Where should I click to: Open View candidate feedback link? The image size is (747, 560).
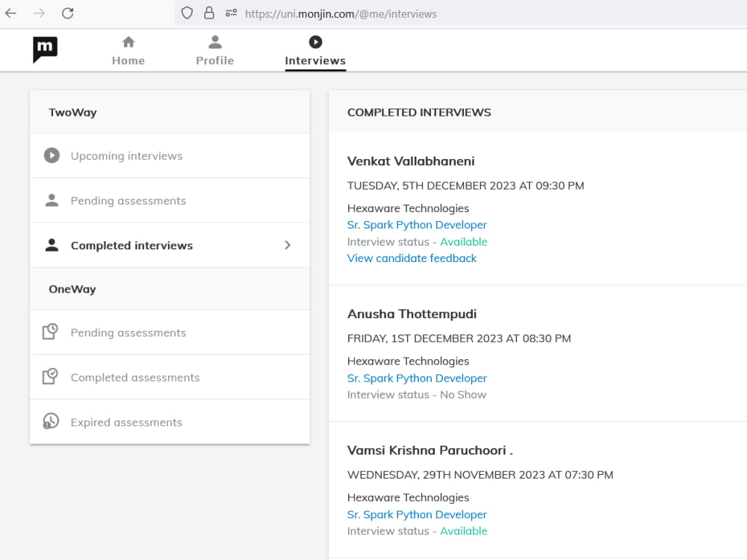click(412, 258)
